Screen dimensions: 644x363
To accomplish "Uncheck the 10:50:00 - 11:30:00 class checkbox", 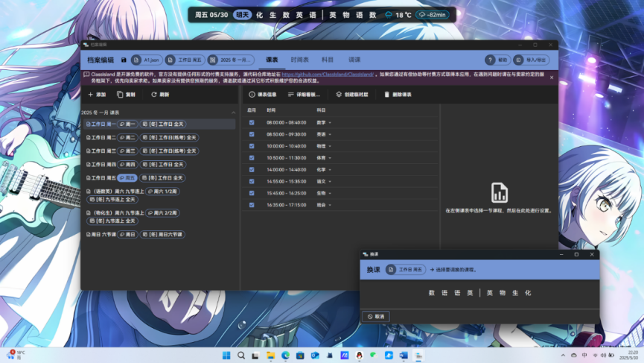I will tap(252, 158).
